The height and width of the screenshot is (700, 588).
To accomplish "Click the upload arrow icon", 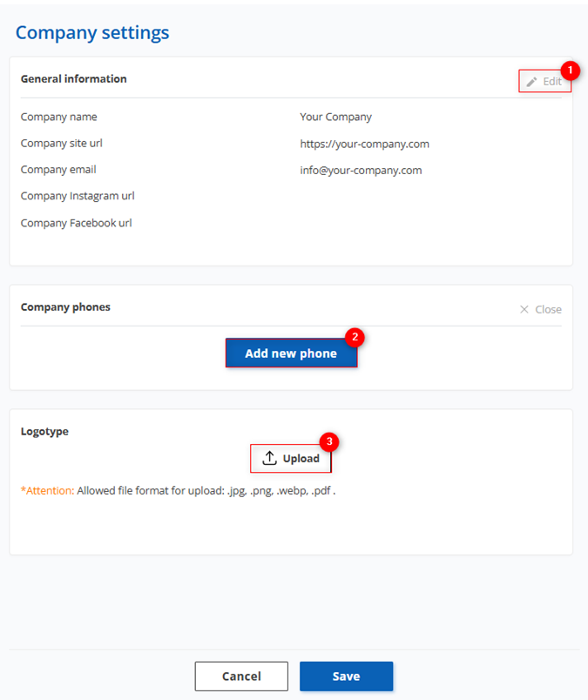I will (x=269, y=458).
